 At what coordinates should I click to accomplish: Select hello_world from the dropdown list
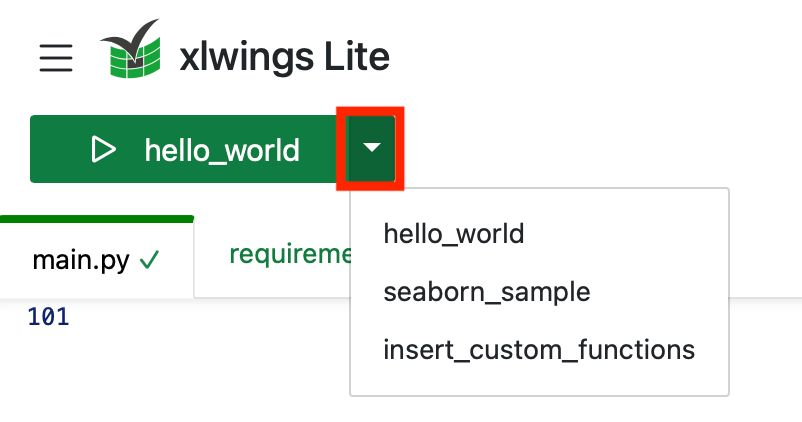point(453,234)
